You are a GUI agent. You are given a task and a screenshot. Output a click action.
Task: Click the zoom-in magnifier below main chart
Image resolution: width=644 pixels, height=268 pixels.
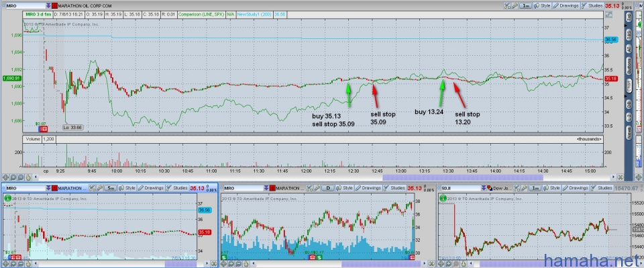pos(13,177)
